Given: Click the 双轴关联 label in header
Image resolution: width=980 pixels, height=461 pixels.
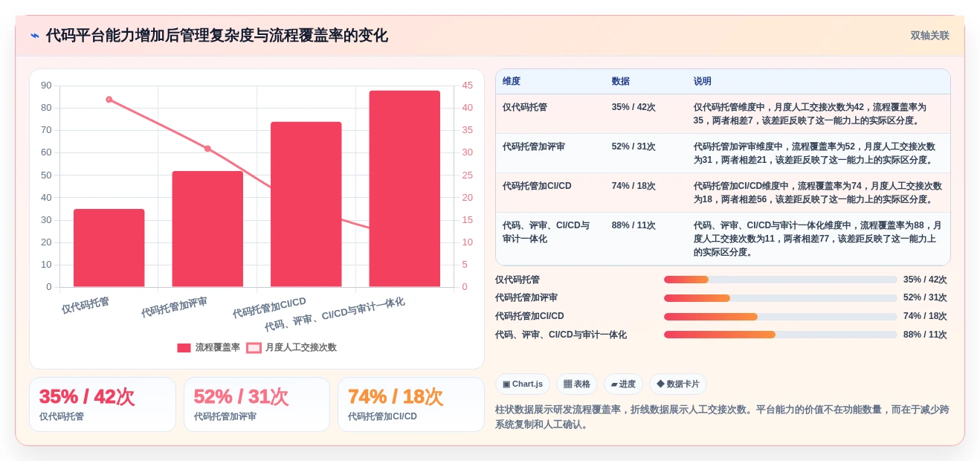Looking at the screenshot, I should (x=929, y=36).
